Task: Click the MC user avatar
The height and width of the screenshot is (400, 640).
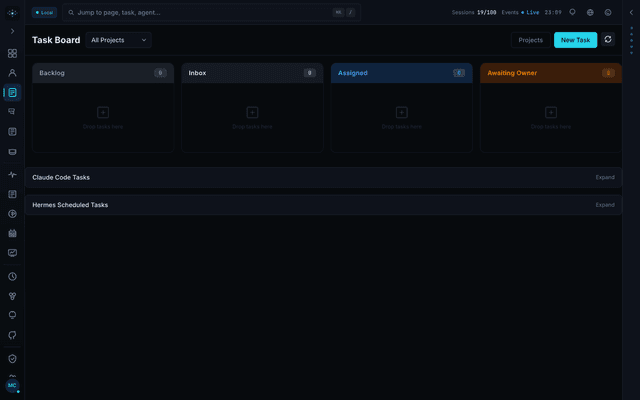Action: (12, 385)
